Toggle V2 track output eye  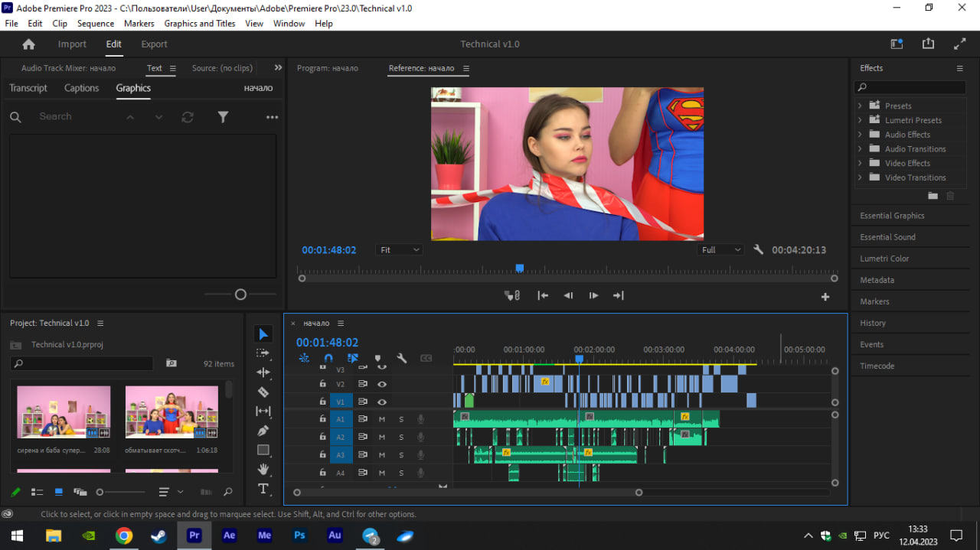[381, 384]
